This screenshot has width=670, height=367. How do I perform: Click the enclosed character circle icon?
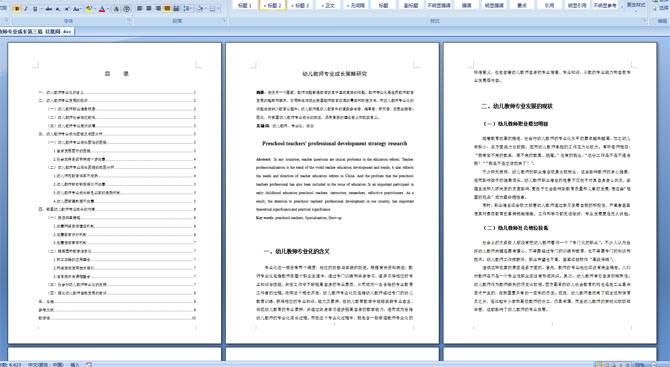[x=126, y=9]
